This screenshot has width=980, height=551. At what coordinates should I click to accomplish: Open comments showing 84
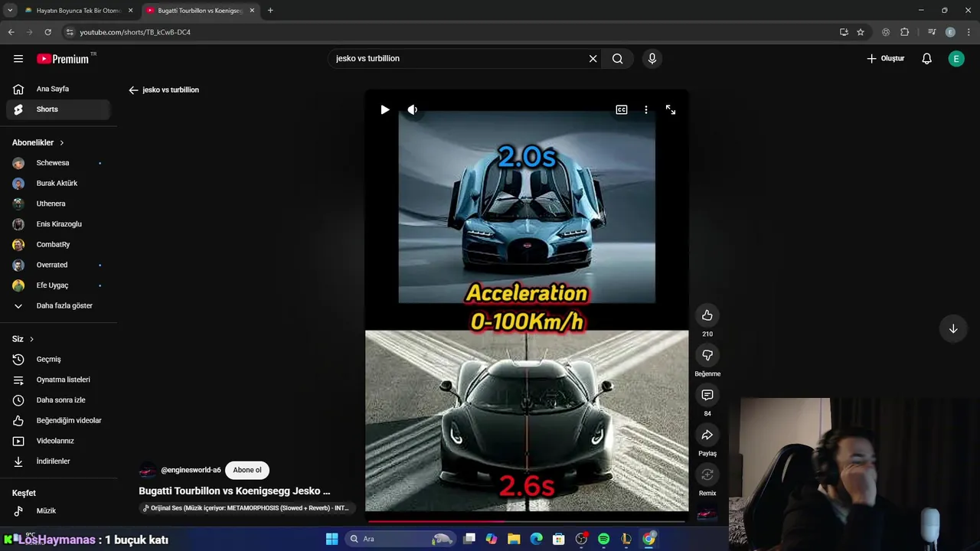click(x=707, y=395)
